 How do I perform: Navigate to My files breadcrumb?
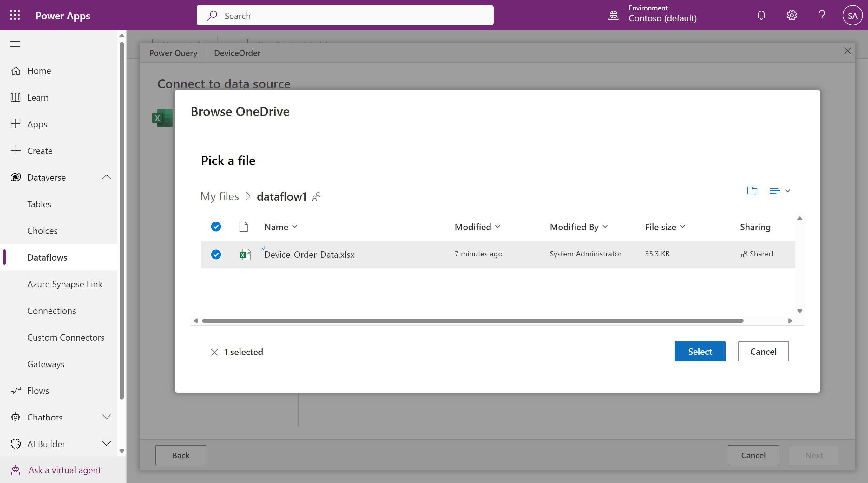[219, 196]
